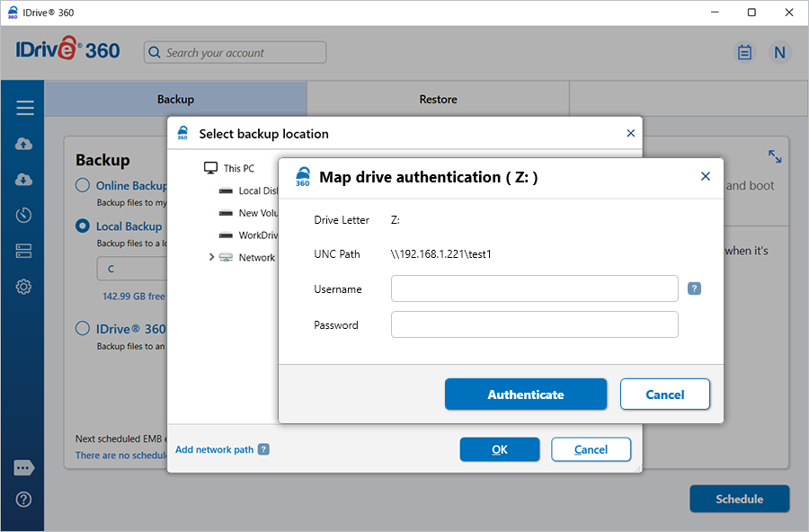Viewport: 809px width, 532px height.
Task: Click the Password input field
Action: point(534,324)
